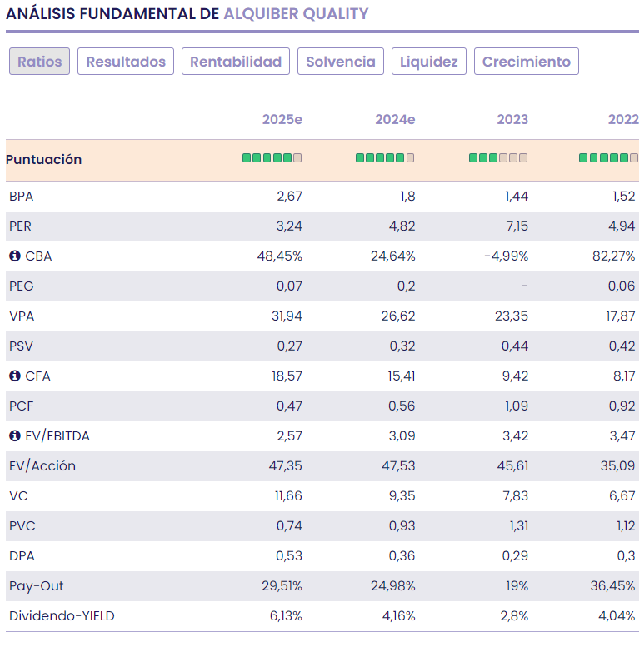Click the 2023 score rating squares
Viewport: 644px width, 647px height.
498,158
